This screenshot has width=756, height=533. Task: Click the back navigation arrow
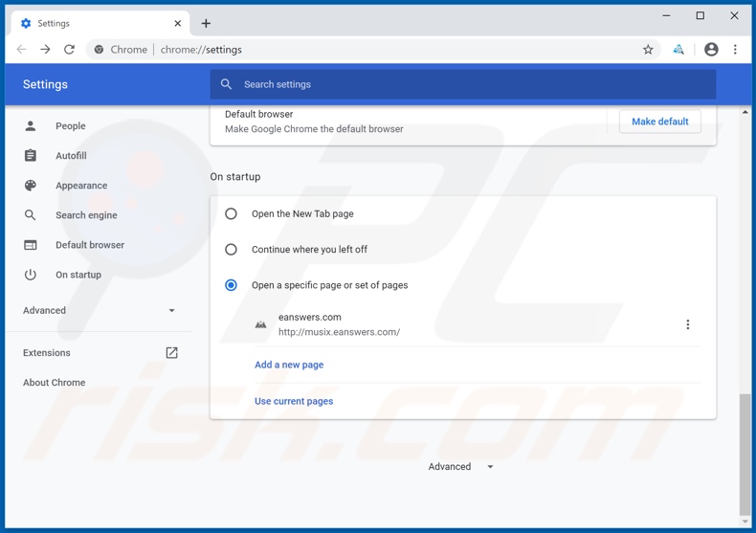click(21, 49)
